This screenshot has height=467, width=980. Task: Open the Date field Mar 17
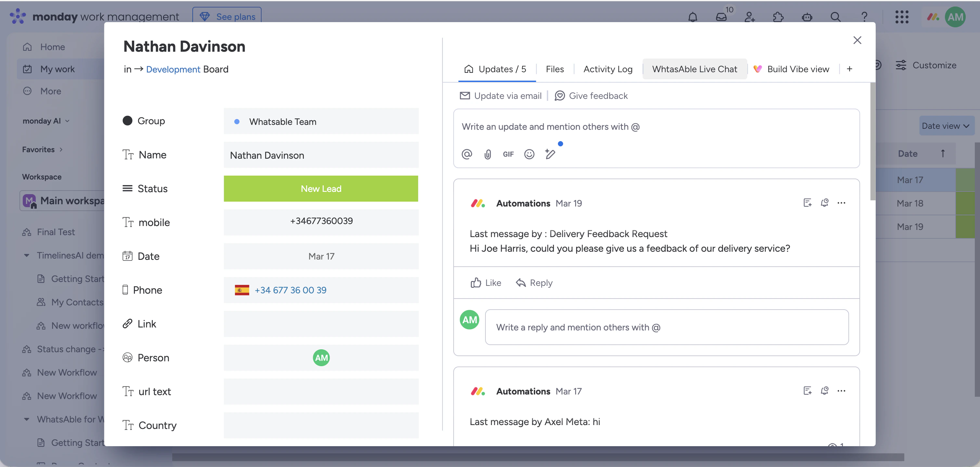(x=321, y=256)
